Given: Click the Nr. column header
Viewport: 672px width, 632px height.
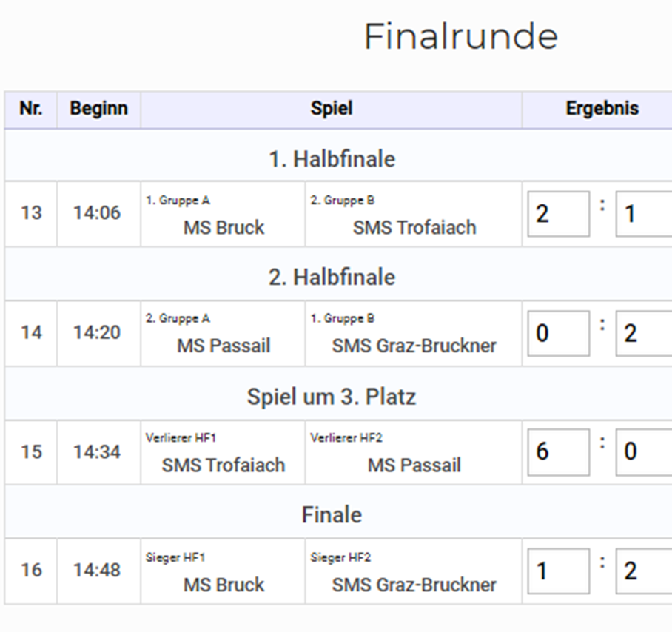Looking at the screenshot, I should coord(31,109).
